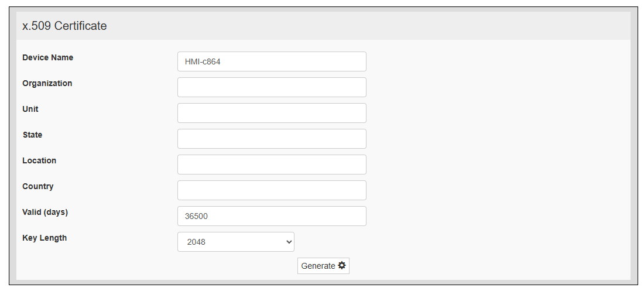
Task: Click the Key Length label
Action: (x=44, y=238)
